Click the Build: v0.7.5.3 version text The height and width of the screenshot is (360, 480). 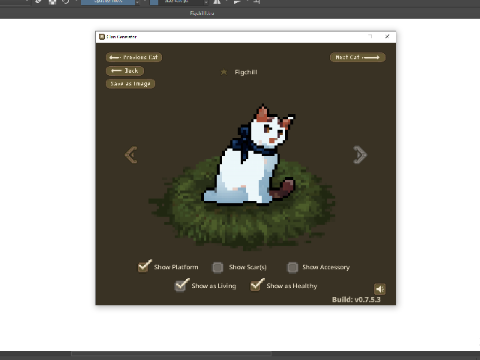[356, 299]
